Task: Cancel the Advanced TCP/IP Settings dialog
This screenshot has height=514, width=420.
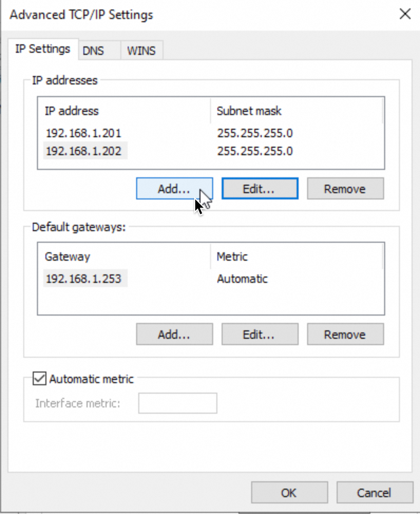Action: (375, 492)
